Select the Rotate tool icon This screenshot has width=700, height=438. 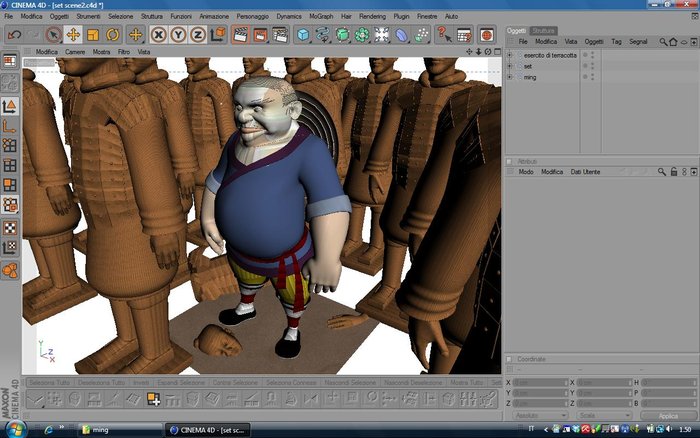(112, 35)
